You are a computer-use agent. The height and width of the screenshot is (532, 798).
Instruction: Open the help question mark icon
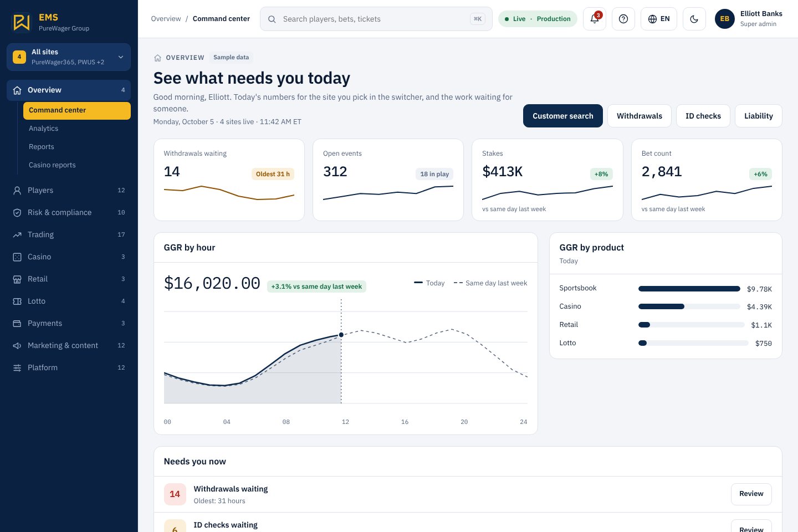tap(623, 19)
